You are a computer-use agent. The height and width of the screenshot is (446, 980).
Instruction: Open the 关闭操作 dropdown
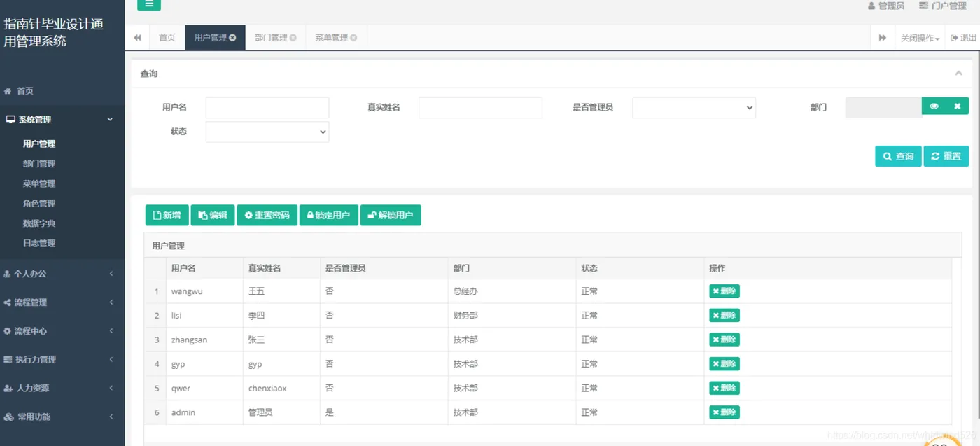tap(920, 38)
